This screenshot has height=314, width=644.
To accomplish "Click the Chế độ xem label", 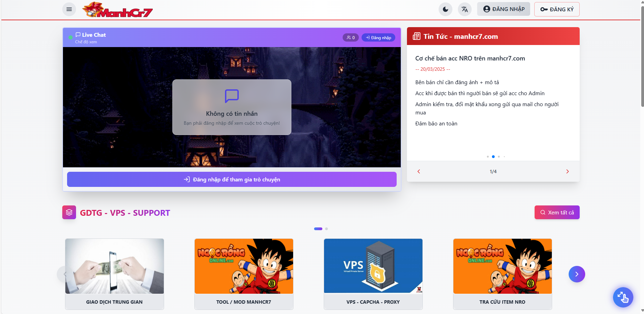I will pos(86,42).
